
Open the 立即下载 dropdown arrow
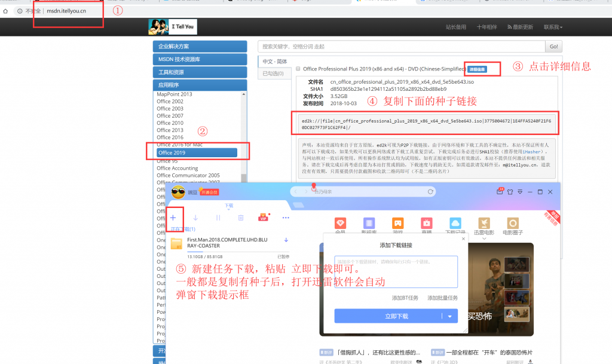click(x=449, y=316)
